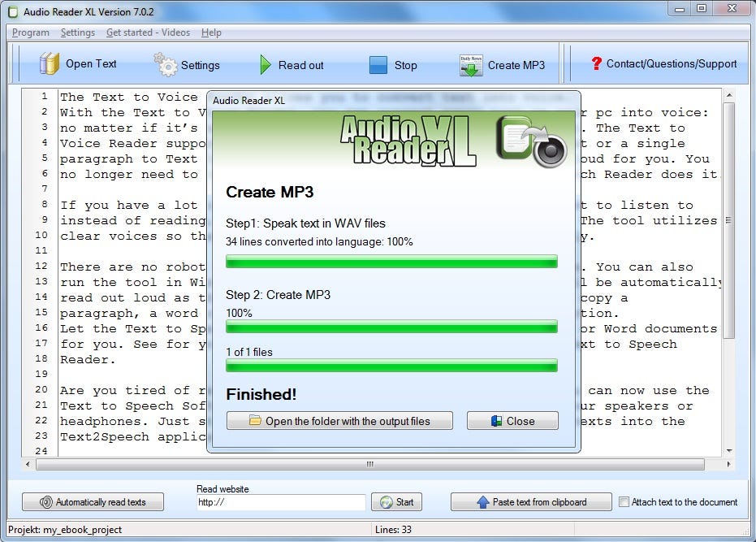Click the 'Read website' label
Viewport: 756px width, 542px height.
point(222,489)
